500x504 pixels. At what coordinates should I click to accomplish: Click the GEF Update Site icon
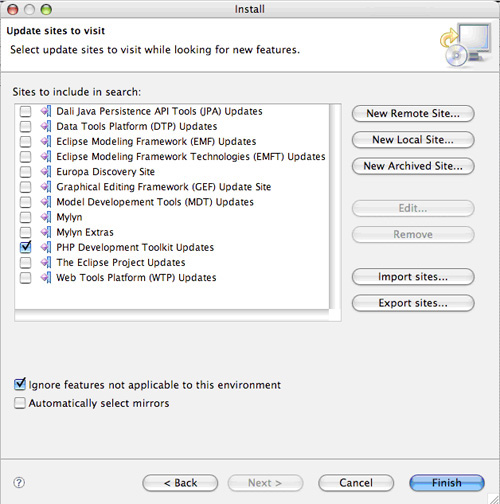46,187
